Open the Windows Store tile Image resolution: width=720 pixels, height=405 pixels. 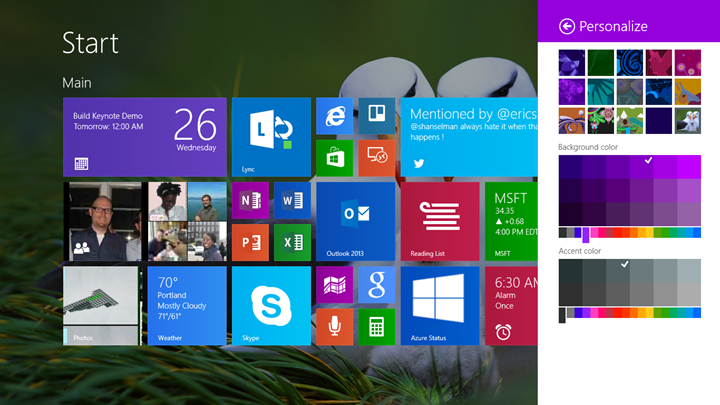[334, 158]
